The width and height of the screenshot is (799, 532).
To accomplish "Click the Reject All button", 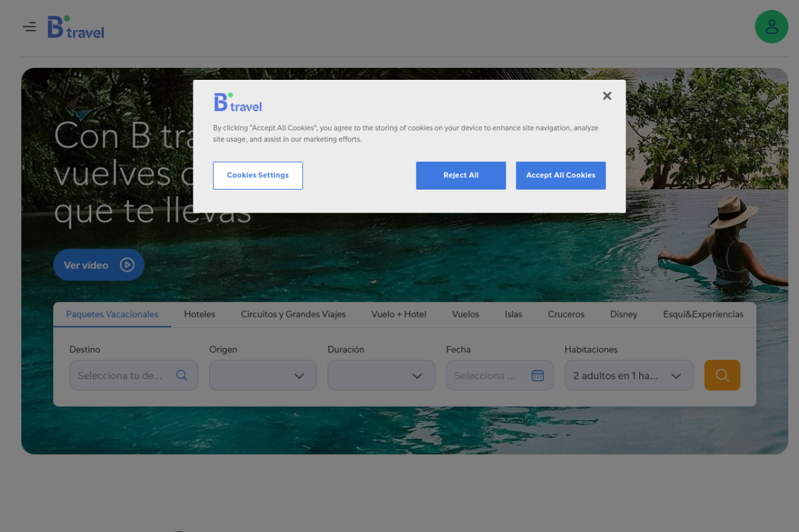I will coord(461,175).
